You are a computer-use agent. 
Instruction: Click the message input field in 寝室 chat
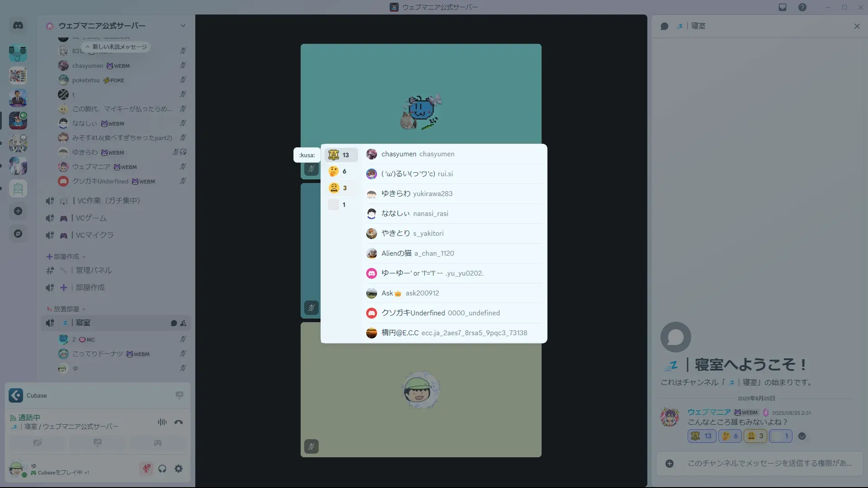click(769, 463)
